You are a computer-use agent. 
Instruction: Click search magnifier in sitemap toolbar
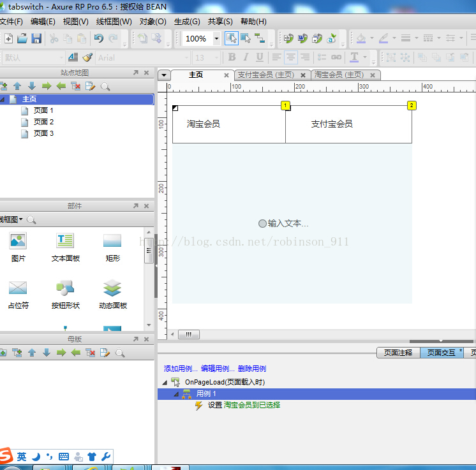[x=105, y=86]
